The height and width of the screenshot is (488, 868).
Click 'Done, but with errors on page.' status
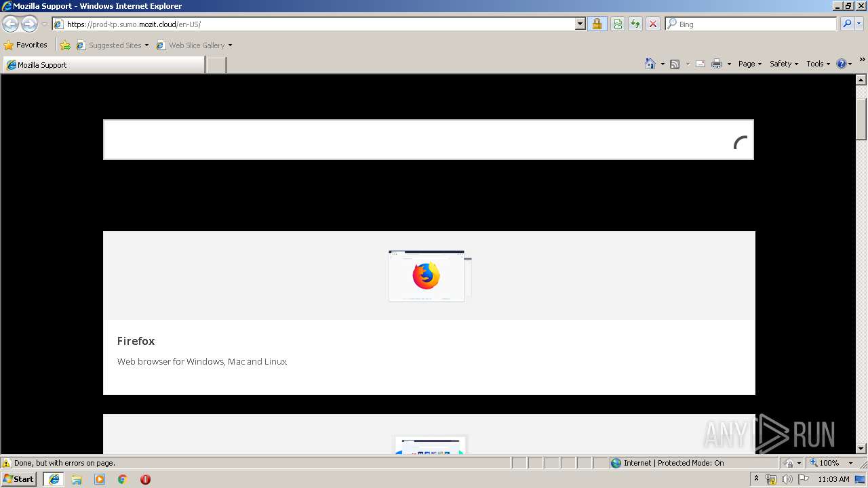64,464
